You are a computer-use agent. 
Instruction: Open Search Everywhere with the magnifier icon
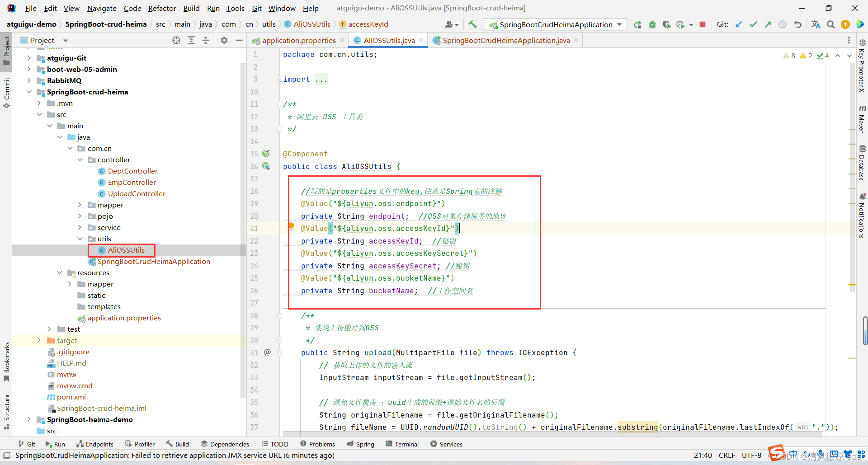point(831,24)
